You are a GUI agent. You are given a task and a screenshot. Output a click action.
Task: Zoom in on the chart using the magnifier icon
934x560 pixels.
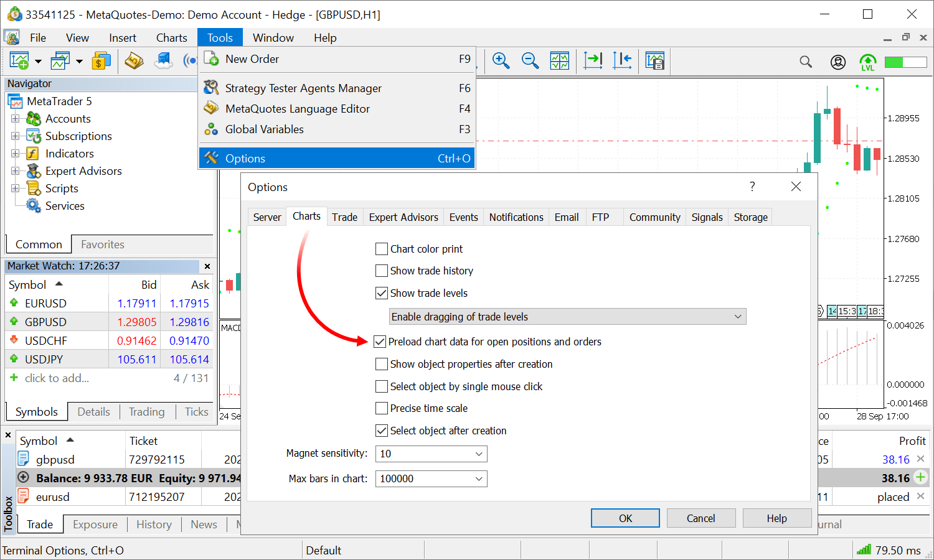[501, 60]
